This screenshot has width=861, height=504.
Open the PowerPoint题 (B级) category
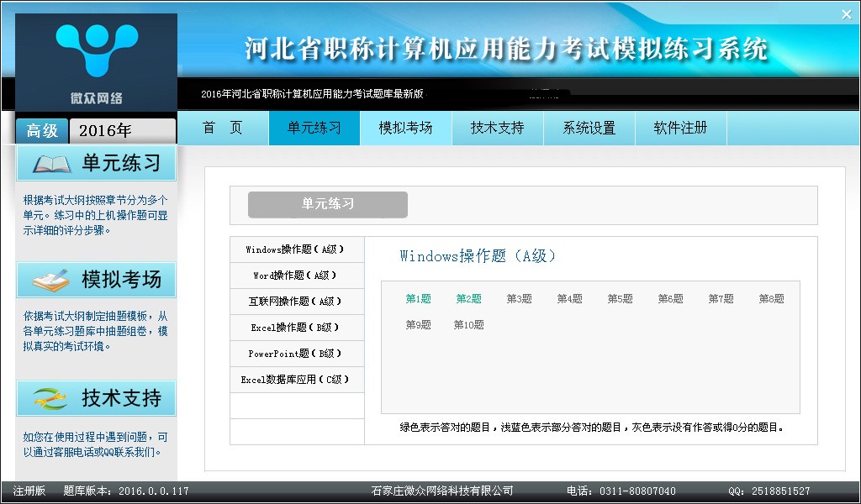(296, 354)
